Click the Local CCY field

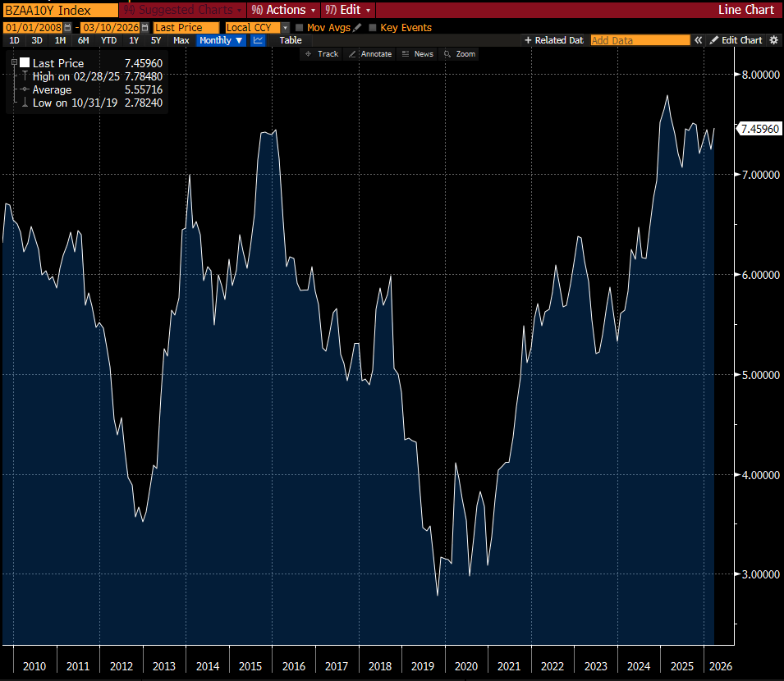tap(253, 27)
